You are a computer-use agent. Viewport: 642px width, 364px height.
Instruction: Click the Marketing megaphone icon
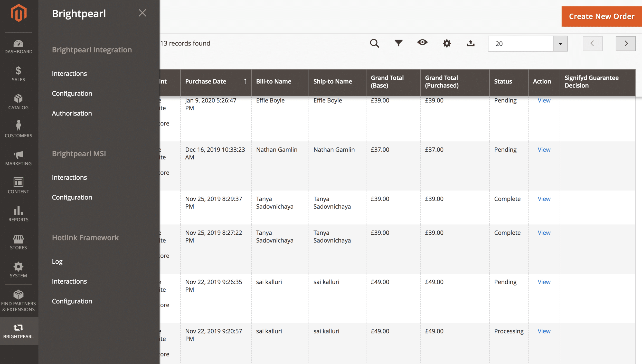click(x=18, y=158)
